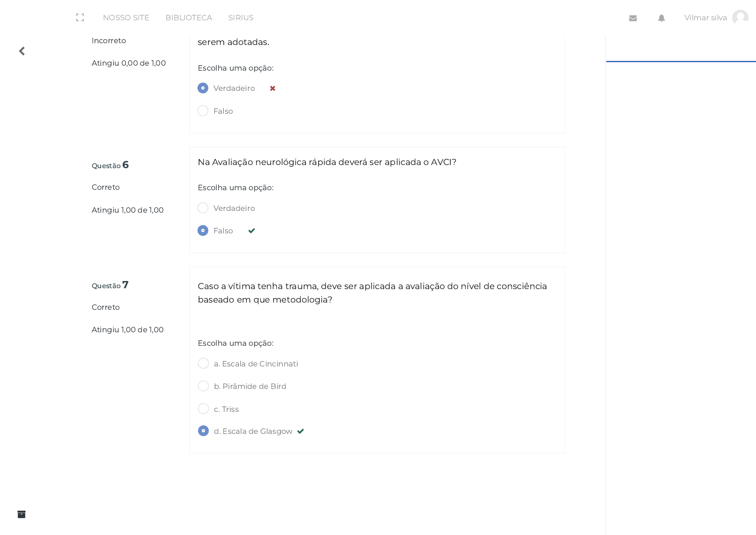Click question text about AVCI

tap(327, 162)
